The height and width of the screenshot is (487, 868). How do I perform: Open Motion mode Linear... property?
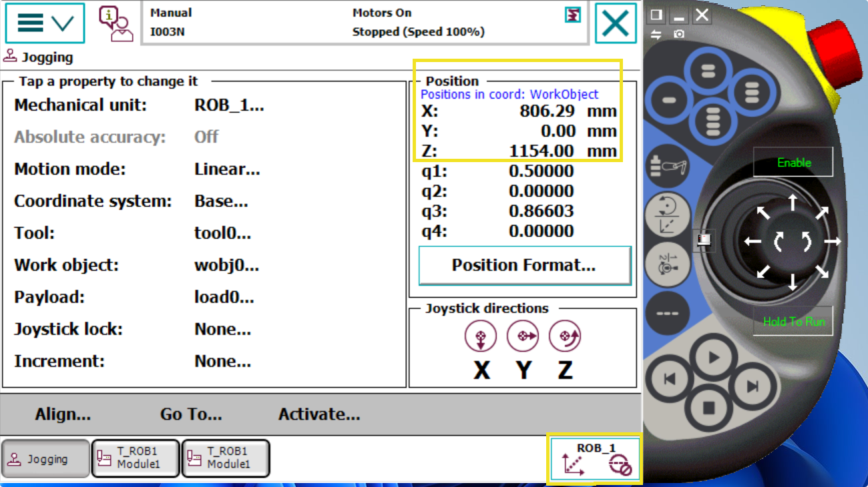pyautogui.click(x=227, y=169)
